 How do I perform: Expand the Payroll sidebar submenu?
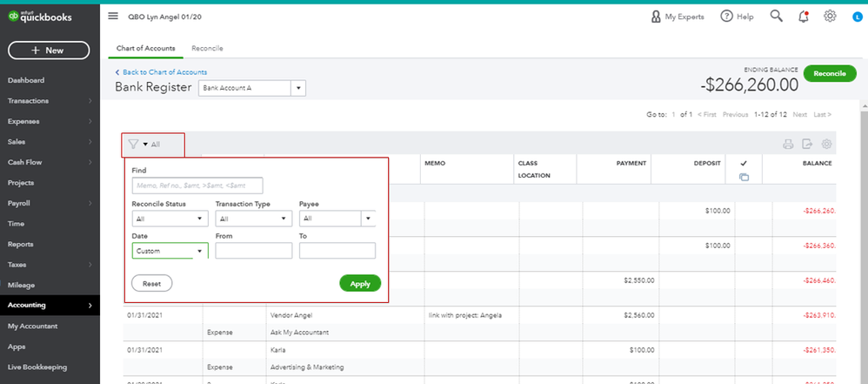click(x=90, y=204)
